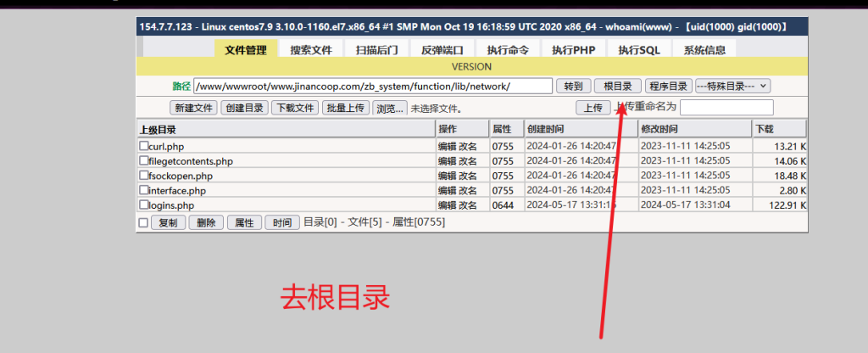Click 编辑 link for interface.php
Image resolution: width=868 pixels, height=353 pixels.
(x=446, y=190)
